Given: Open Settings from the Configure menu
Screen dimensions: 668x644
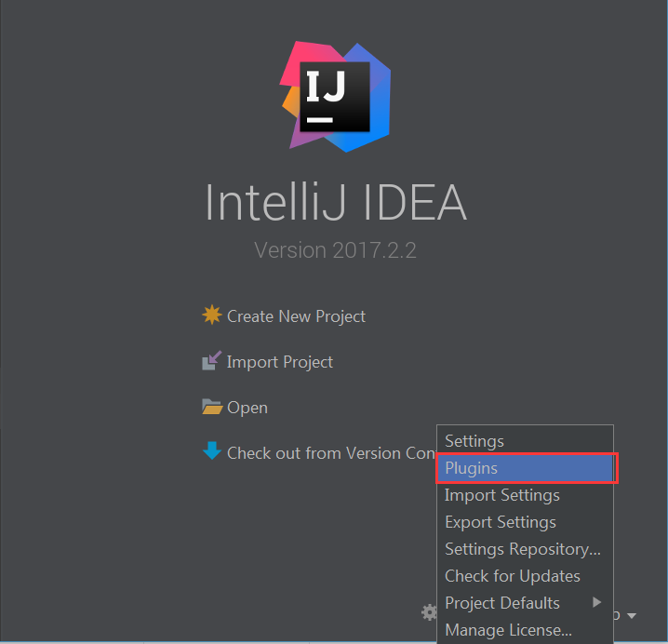Looking at the screenshot, I should click(x=525, y=441).
